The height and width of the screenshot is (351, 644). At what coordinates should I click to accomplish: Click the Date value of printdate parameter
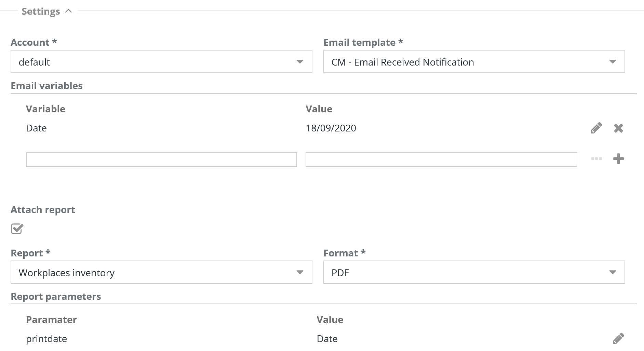(327, 339)
